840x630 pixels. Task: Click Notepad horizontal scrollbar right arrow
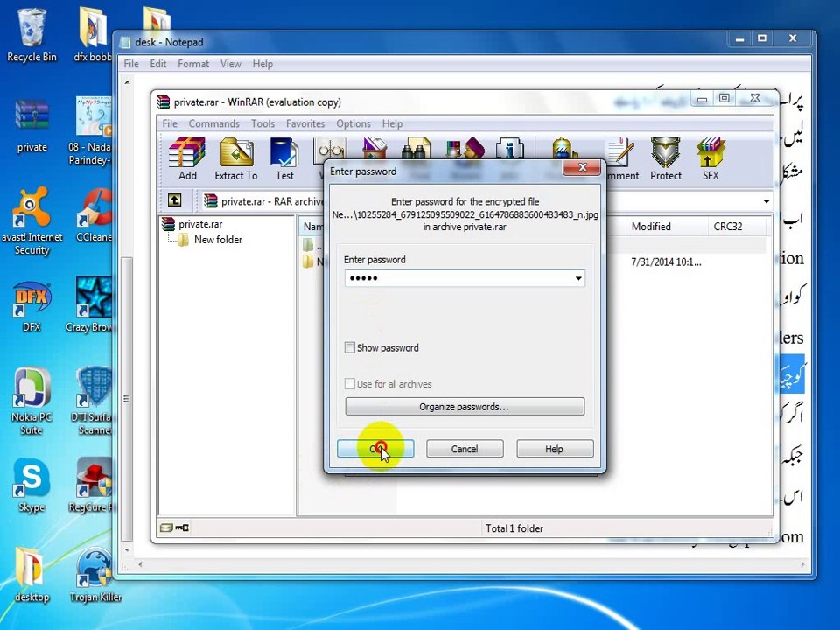[802, 564]
